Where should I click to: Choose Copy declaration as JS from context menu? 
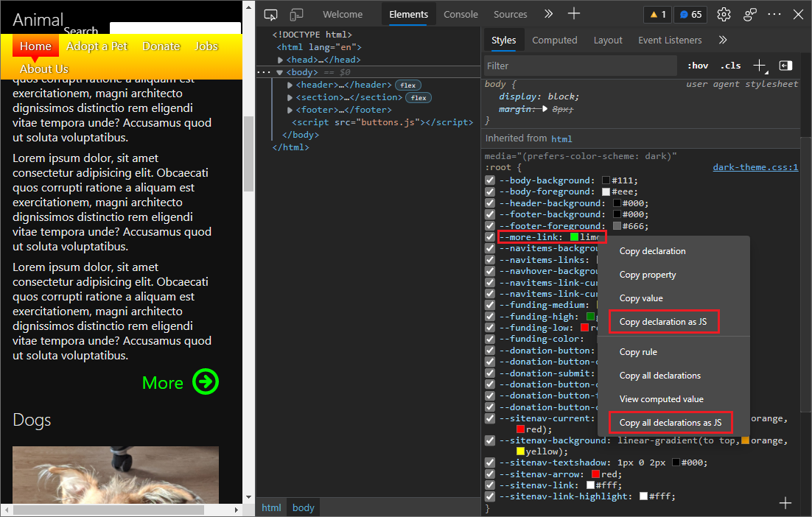663,322
